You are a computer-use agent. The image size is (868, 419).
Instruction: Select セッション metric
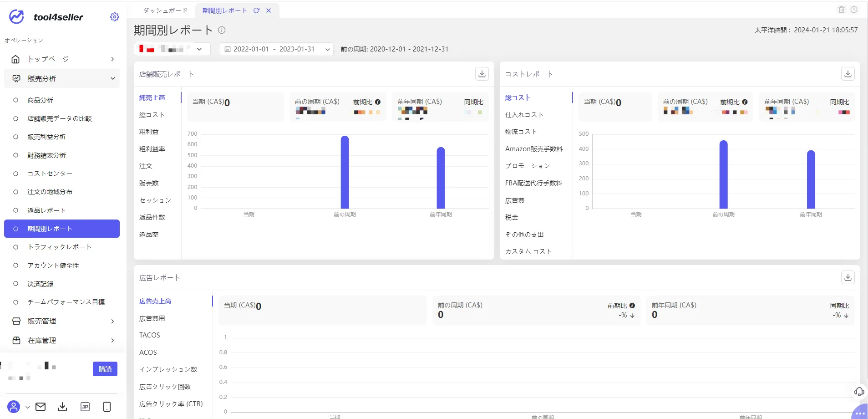pyautogui.click(x=155, y=200)
